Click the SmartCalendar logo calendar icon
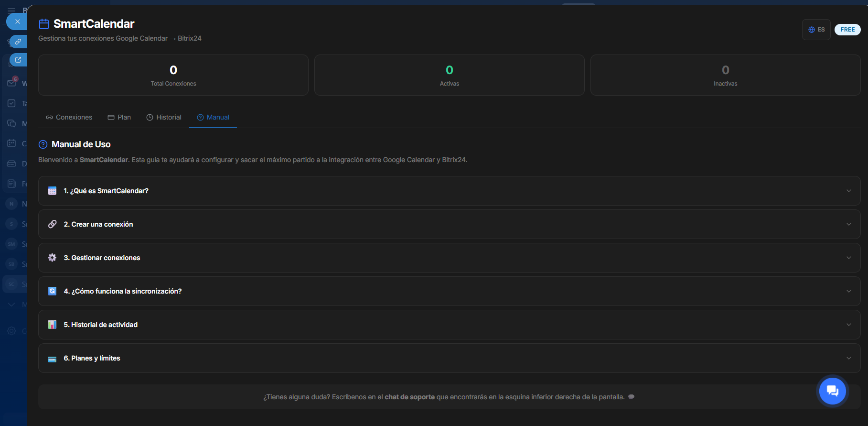Image resolution: width=868 pixels, height=426 pixels. coord(44,24)
